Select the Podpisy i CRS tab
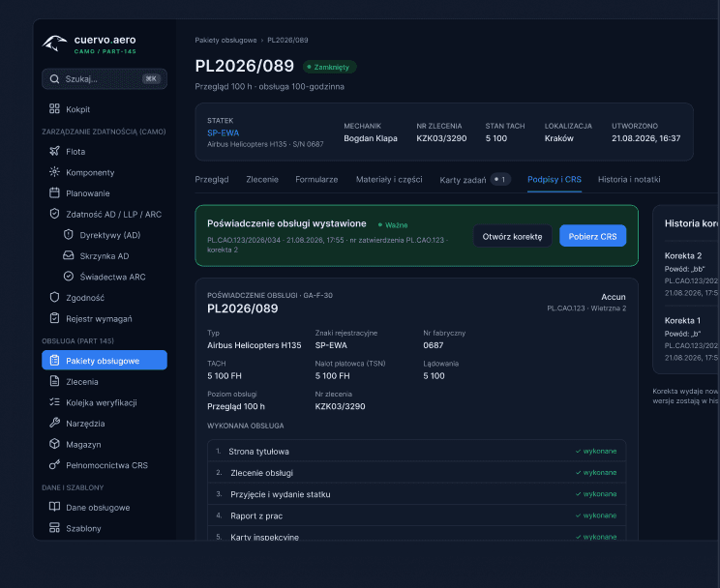 555,180
